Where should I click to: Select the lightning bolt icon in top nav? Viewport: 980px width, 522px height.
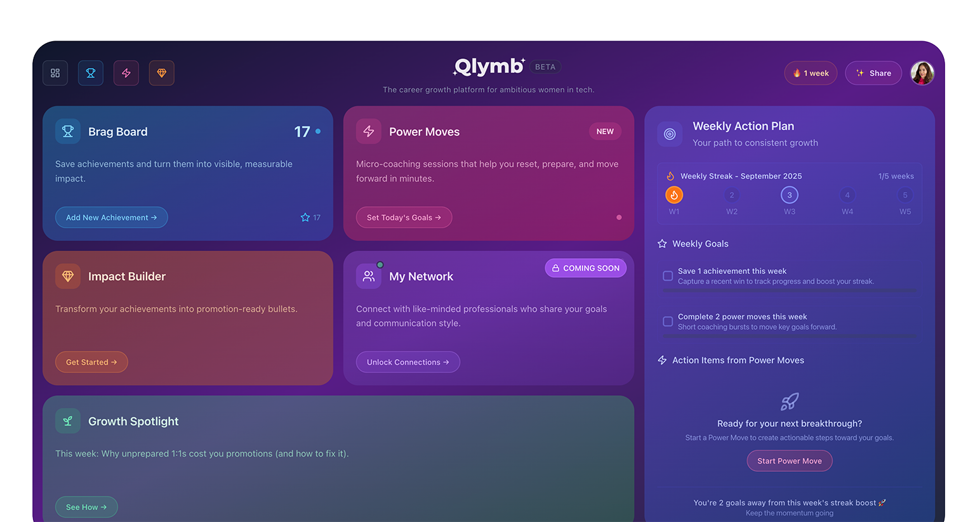pyautogui.click(x=126, y=73)
